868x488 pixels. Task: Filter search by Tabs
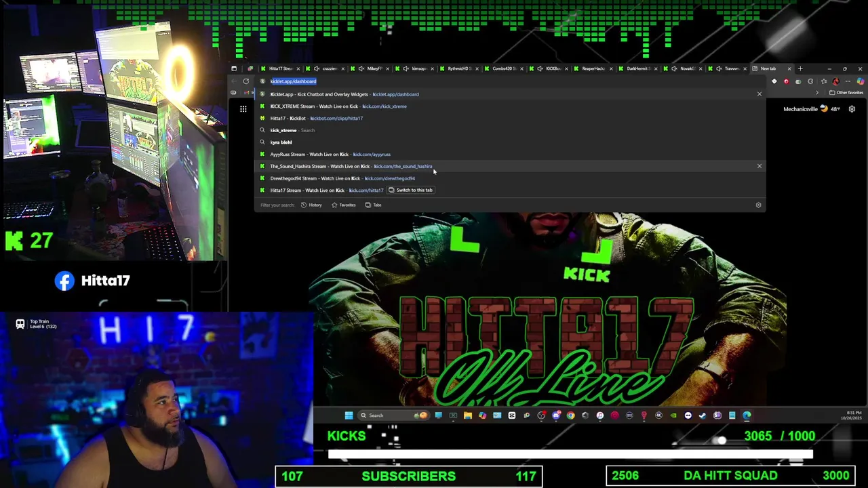pyautogui.click(x=373, y=205)
